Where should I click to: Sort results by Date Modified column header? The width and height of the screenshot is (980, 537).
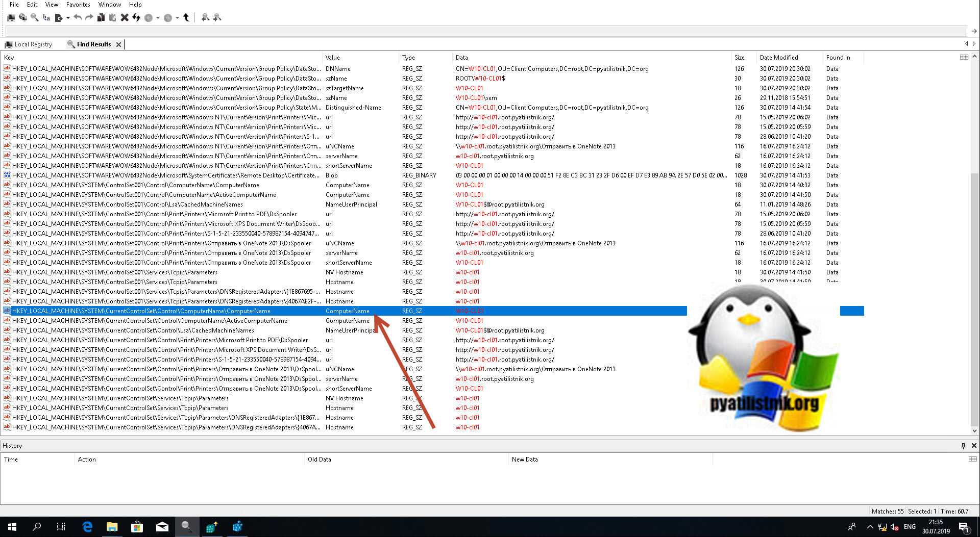(x=778, y=58)
